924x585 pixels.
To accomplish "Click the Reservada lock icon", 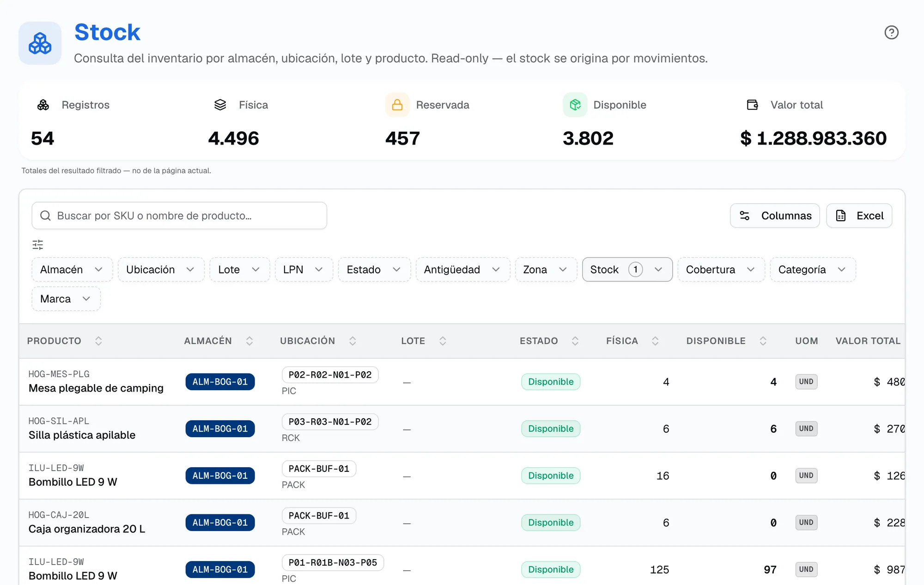I will (397, 105).
